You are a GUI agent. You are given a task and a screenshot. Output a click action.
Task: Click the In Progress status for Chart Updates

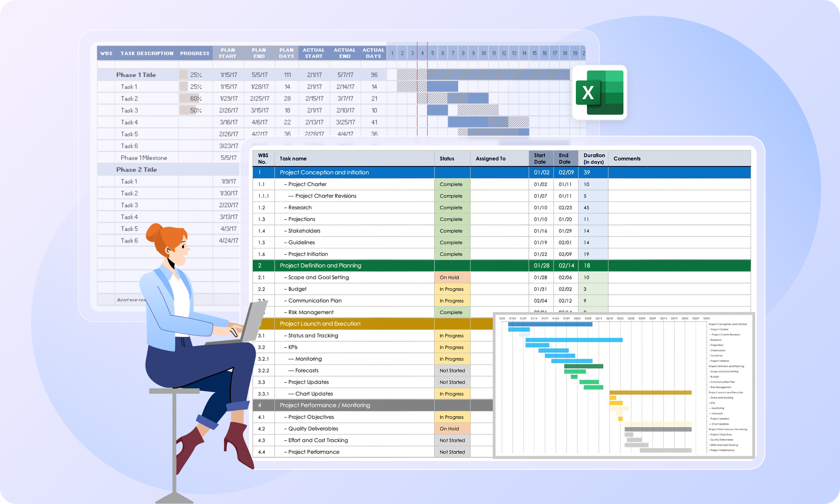point(452,394)
